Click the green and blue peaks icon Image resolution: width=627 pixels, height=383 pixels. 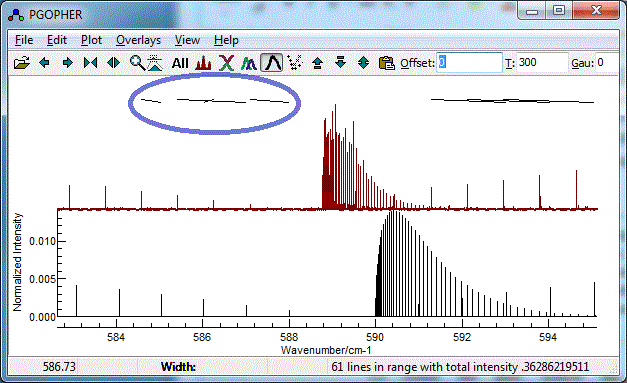click(x=249, y=63)
